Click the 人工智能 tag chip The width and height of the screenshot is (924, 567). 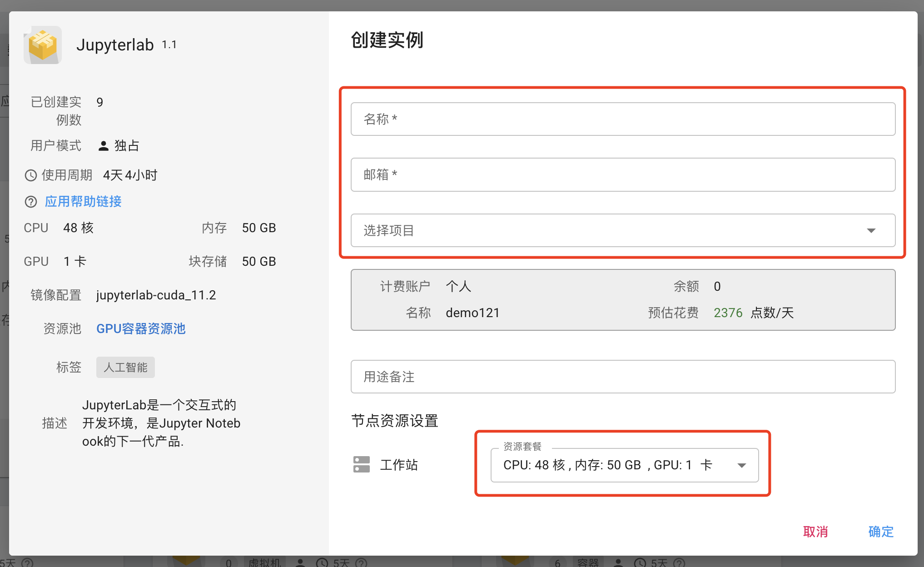point(125,367)
